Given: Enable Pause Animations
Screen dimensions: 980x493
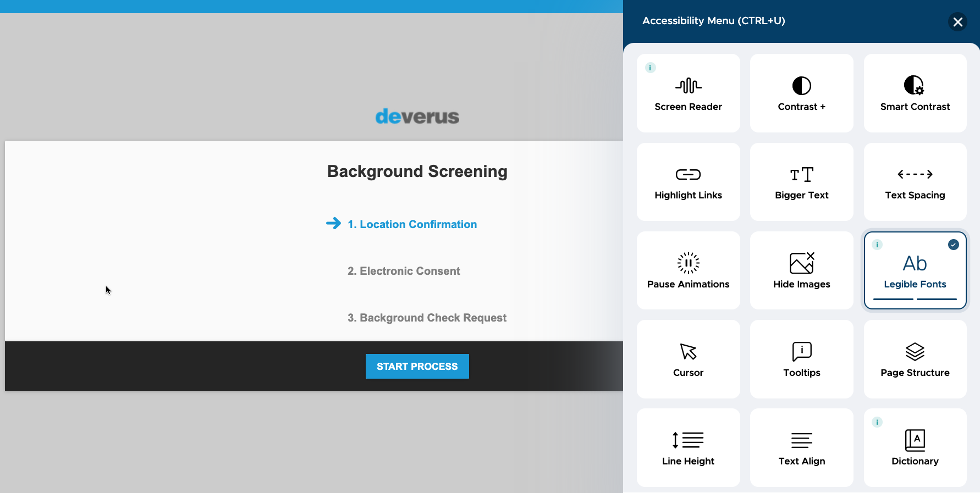Looking at the screenshot, I should [688, 270].
